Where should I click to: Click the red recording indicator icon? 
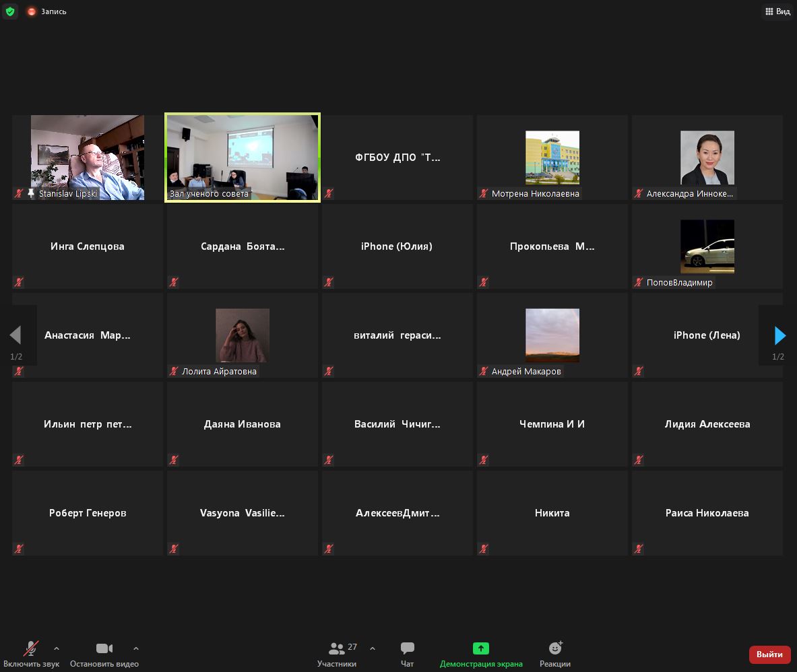[x=32, y=11]
